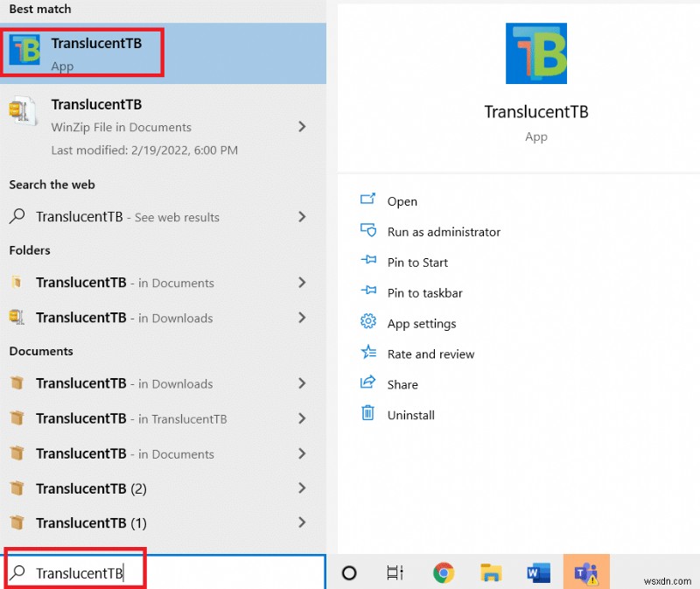Click Uninstall for TranslucentTB

409,414
